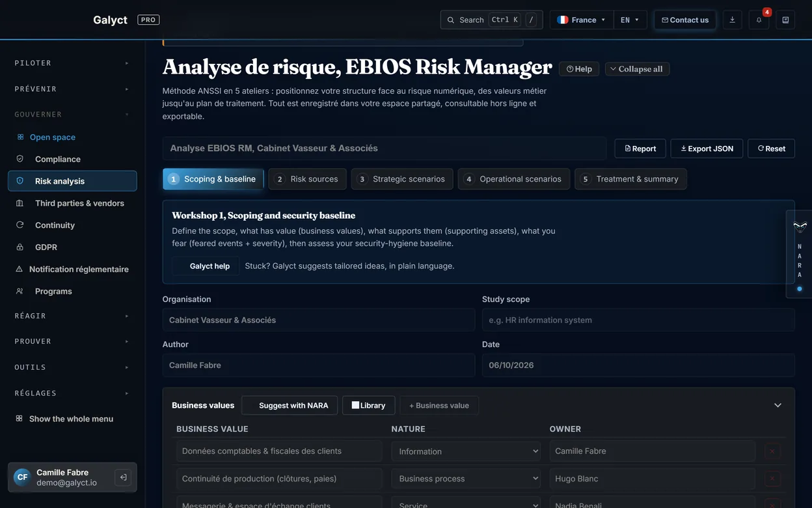Click the Search box in header
Screen dimensions: 812x508
492,20
